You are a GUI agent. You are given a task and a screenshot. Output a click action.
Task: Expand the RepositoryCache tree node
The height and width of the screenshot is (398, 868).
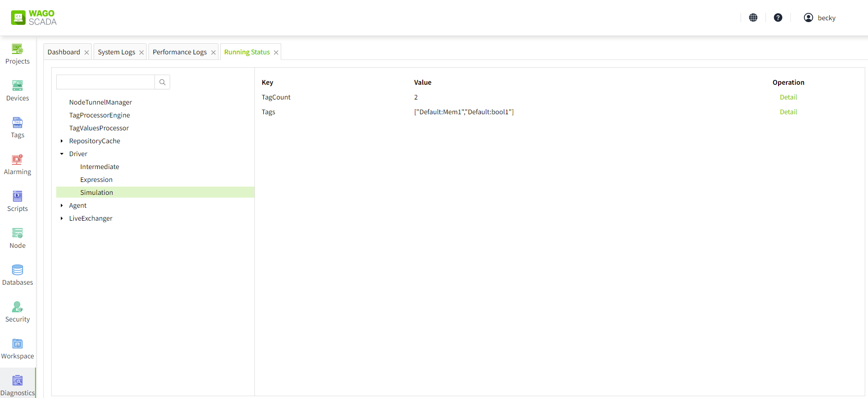(62, 141)
